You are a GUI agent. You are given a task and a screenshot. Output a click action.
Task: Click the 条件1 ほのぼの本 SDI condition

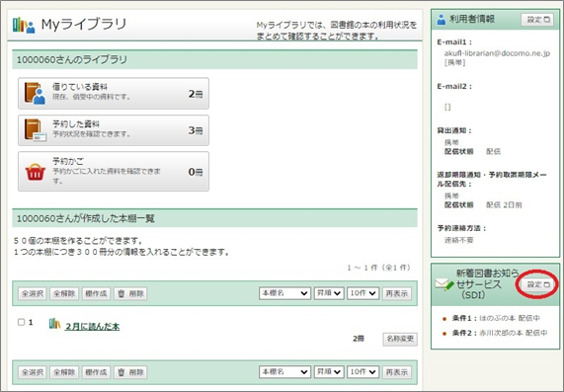point(496,318)
